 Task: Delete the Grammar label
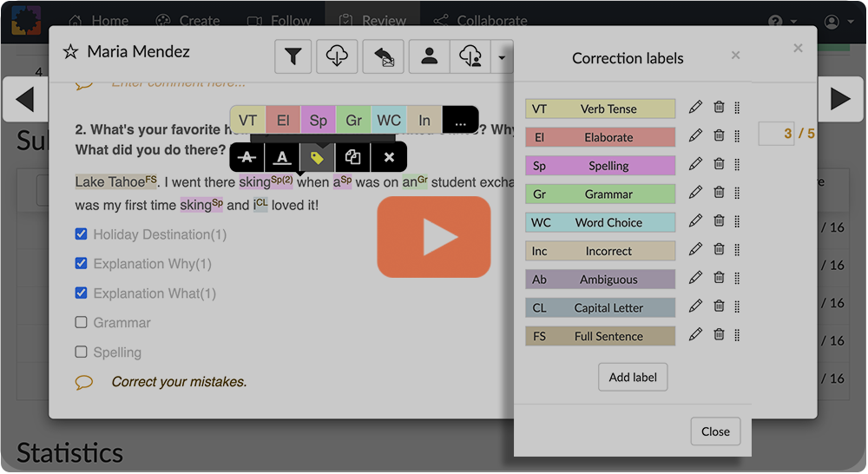pyautogui.click(x=719, y=192)
